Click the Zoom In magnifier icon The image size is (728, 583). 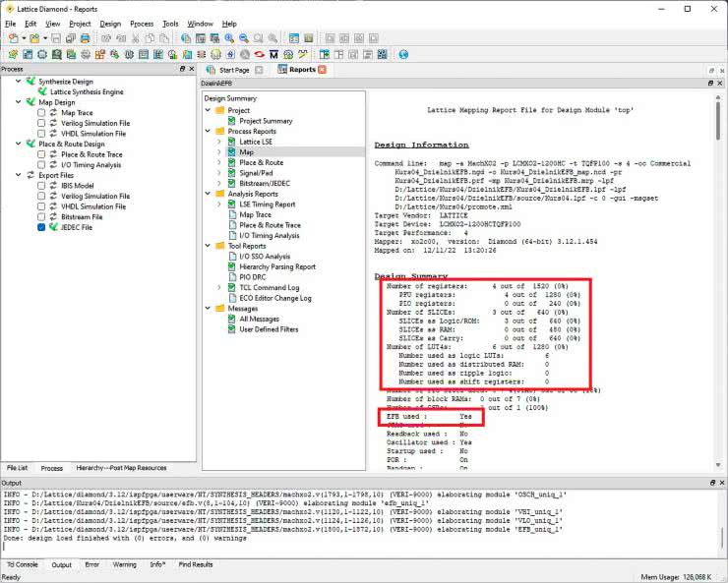(x=229, y=37)
